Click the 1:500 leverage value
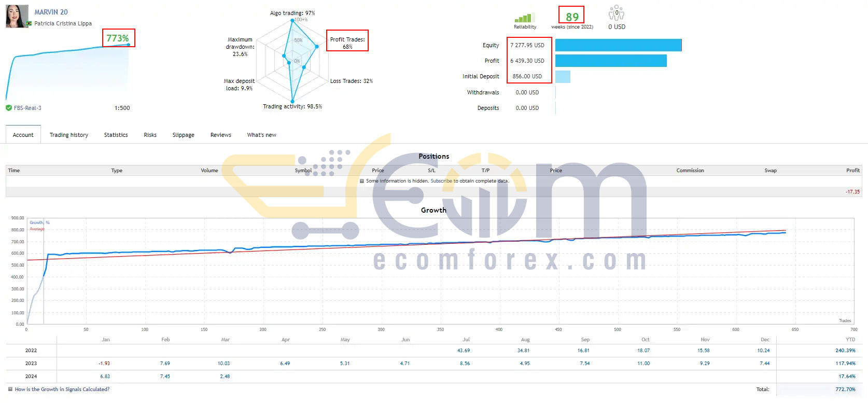The height and width of the screenshot is (403, 868). [x=122, y=108]
